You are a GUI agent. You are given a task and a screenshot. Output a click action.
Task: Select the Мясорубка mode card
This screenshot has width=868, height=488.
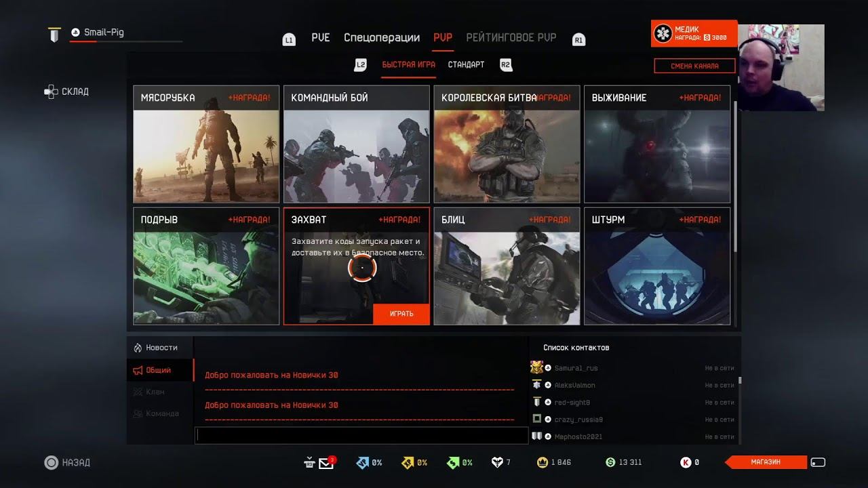coord(206,144)
